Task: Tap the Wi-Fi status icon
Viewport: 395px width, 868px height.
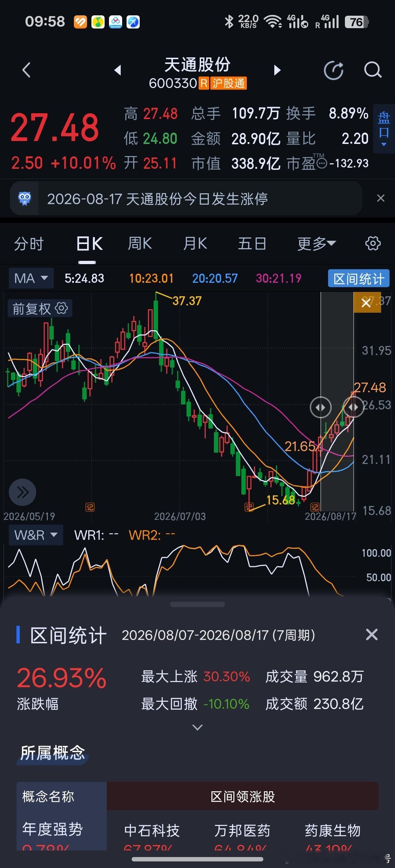Action: coord(273,22)
